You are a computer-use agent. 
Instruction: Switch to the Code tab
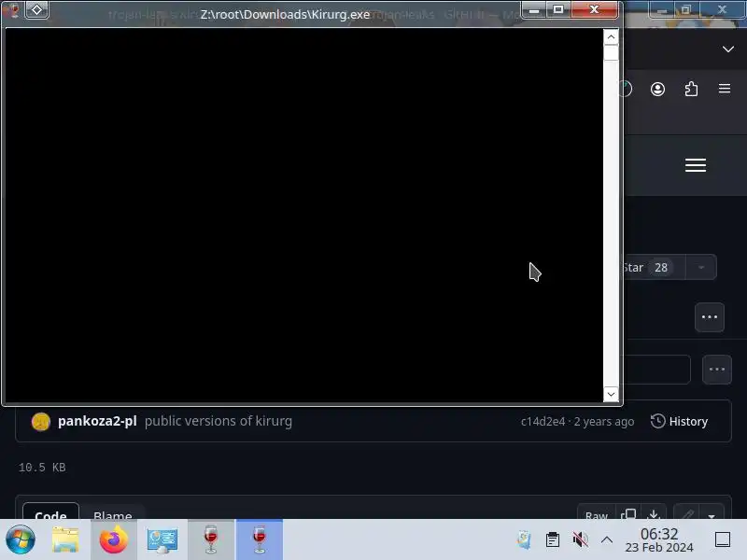coord(51,511)
